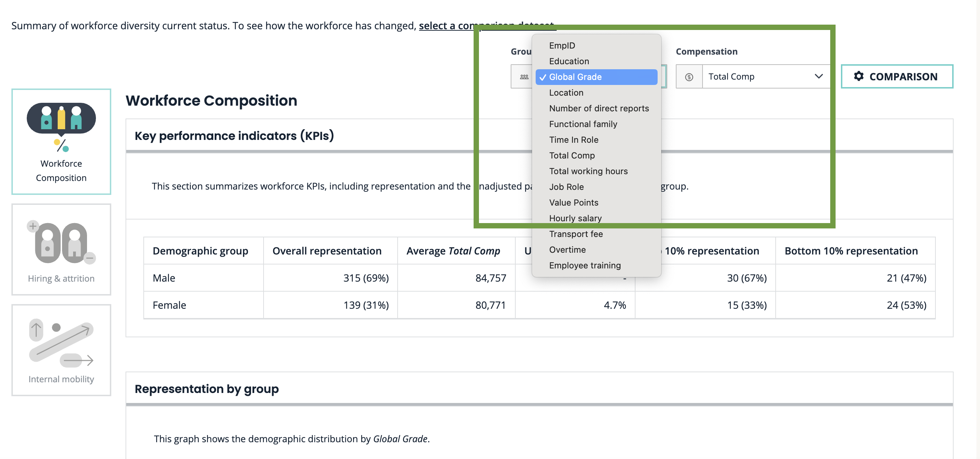
Task: Open the Hiring & attrition icon tile
Action: click(61, 249)
